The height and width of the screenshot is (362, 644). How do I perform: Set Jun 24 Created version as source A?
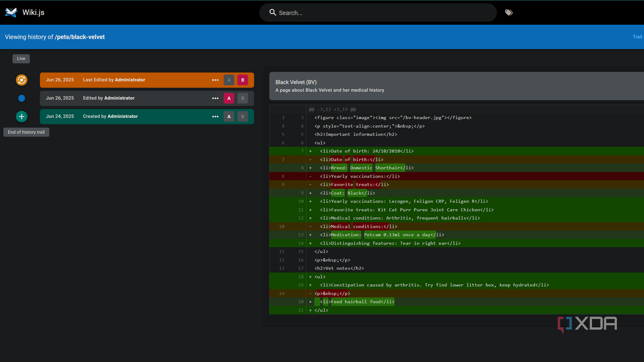pos(229,116)
